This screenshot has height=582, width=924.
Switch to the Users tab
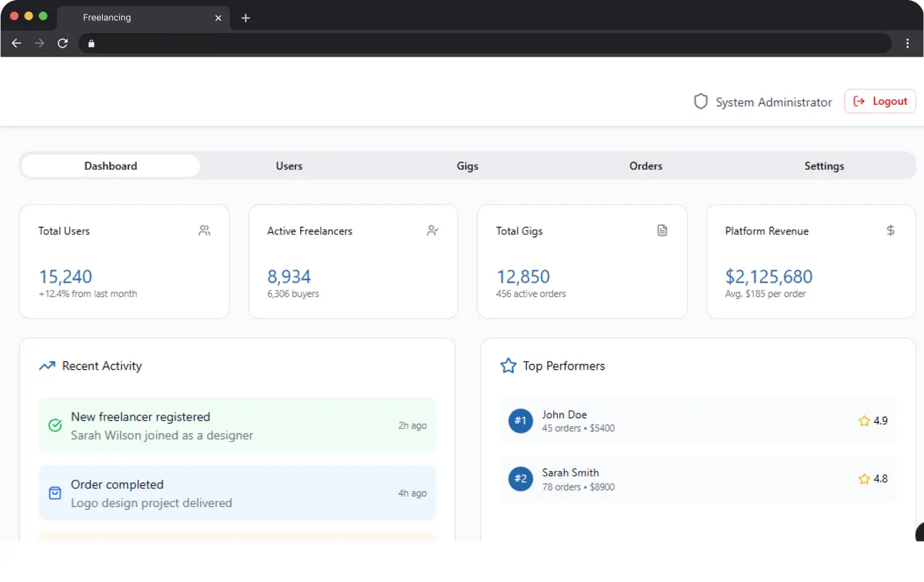click(289, 166)
